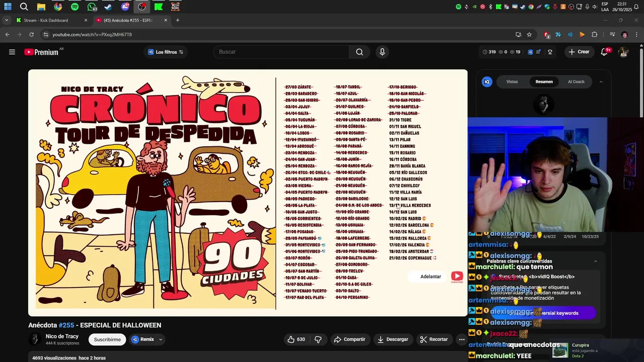Dislike the video
This screenshot has height=362, width=644.
click(x=318, y=339)
